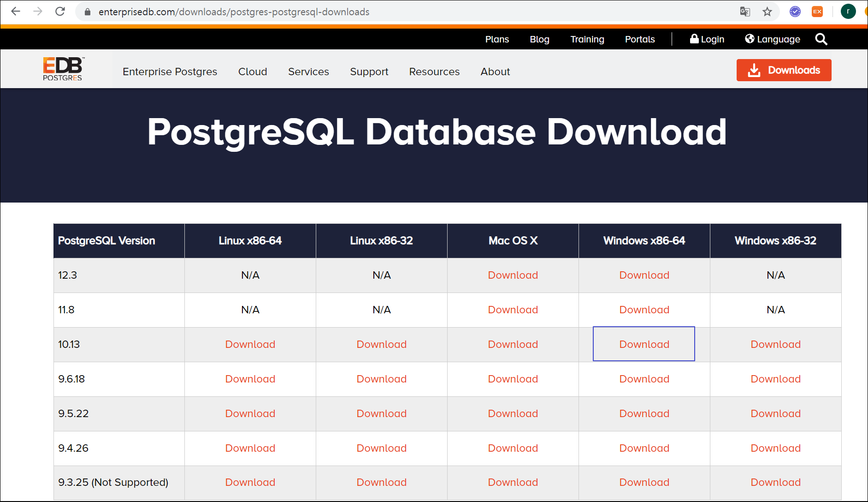This screenshot has width=868, height=502.
Task: Download 9.3.25 for Linux x86-32
Action: (x=381, y=482)
